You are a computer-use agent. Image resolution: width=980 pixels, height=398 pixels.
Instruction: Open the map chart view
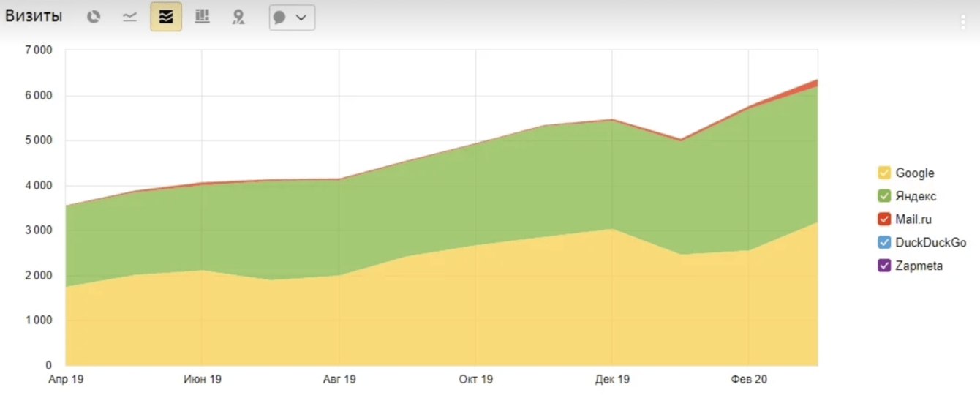tap(238, 17)
